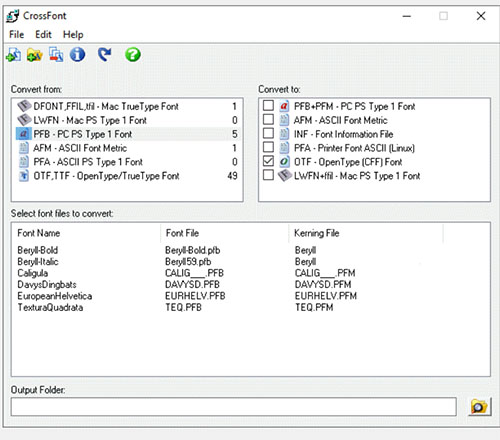Select the Caligula font row
The width and height of the screenshot is (500, 440).
(33, 273)
